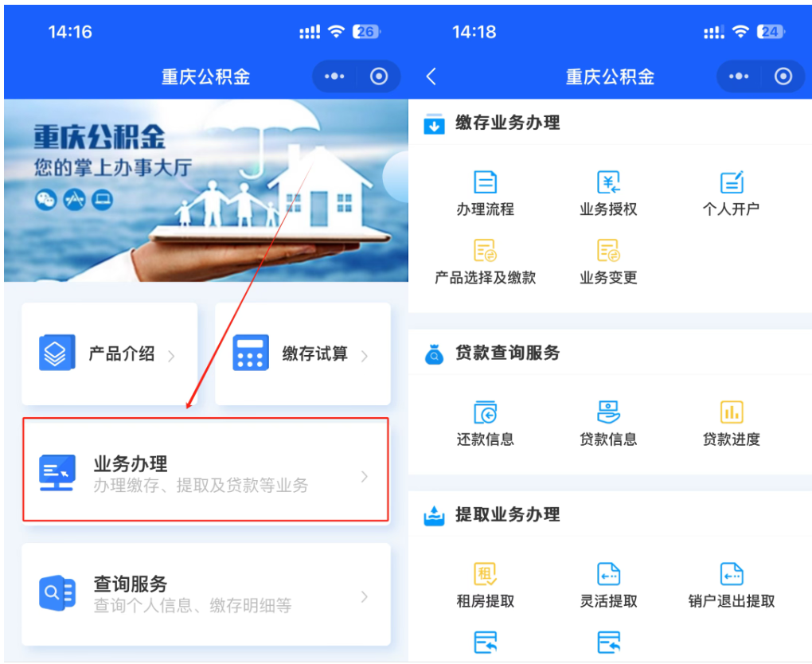Open 办理流程 process icon
The image size is (812, 664).
[x=485, y=183]
